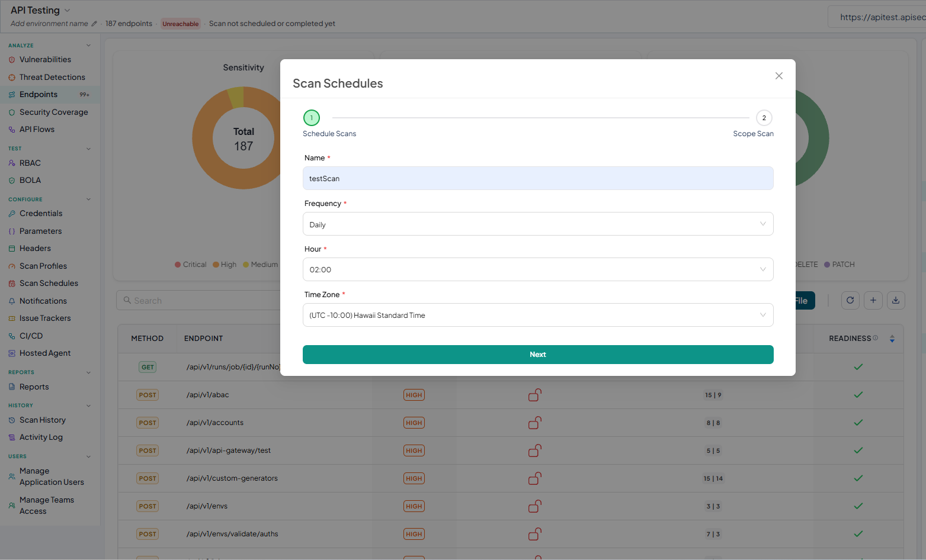Close the Scan Schedules dialog
926x560 pixels.
tap(779, 76)
